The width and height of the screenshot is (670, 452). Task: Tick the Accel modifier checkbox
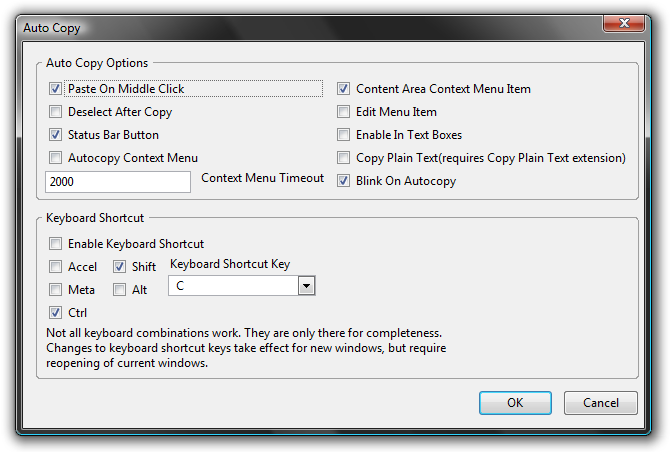point(55,267)
